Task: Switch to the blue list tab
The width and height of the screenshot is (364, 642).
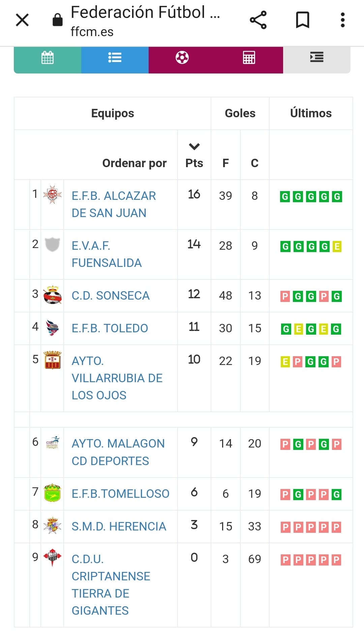Action: pos(115,58)
